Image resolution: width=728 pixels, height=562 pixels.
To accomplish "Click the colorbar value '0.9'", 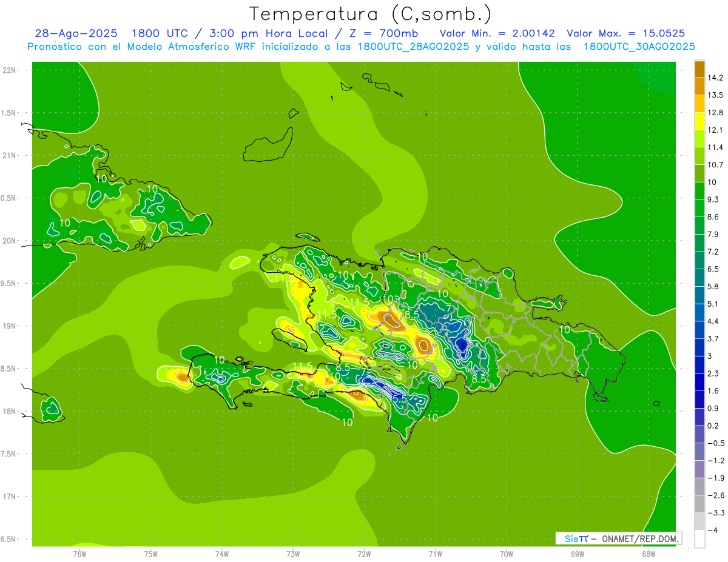I will coord(713,409).
